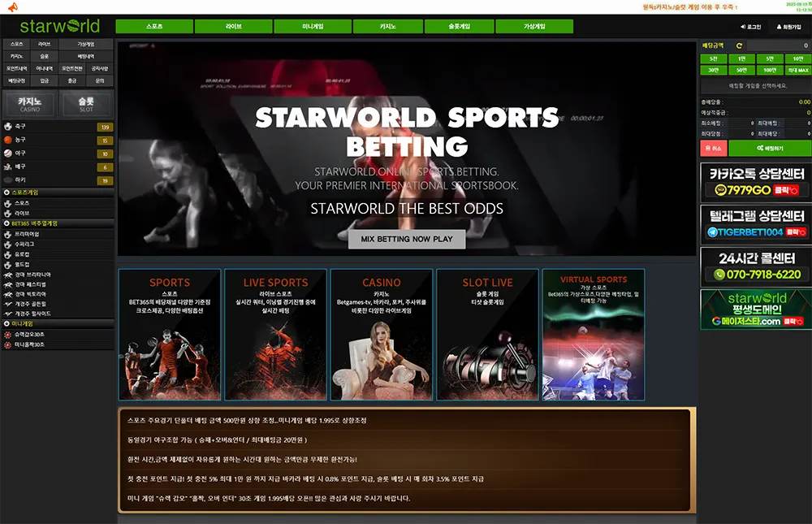Select the soccer ball 축구 icon
Image resolution: width=812 pixels, height=524 pixels.
[8, 127]
